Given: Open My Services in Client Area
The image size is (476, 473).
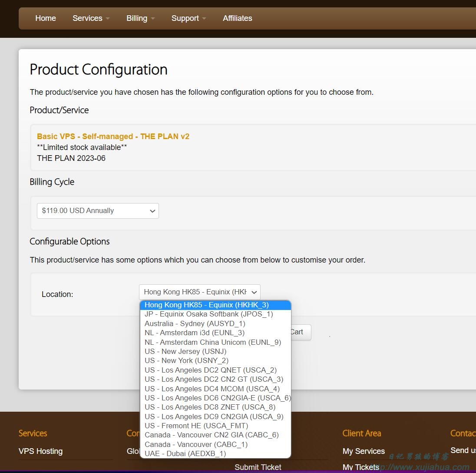Looking at the screenshot, I should 364,451.
